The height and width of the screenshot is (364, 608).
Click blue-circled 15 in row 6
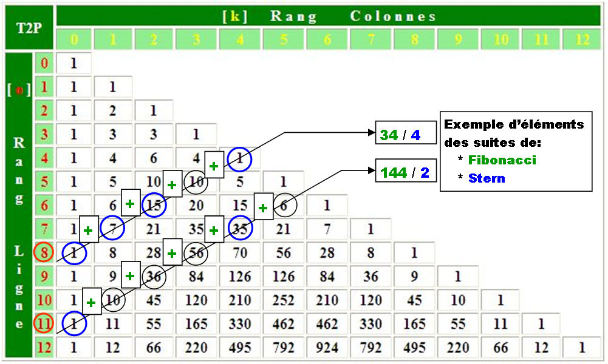pos(154,205)
